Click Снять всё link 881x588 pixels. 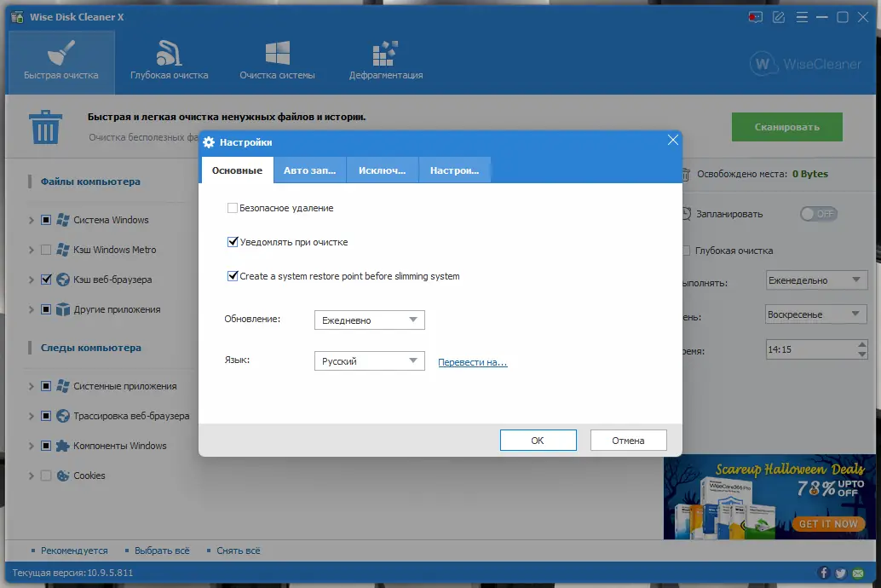[x=239, y=551]
